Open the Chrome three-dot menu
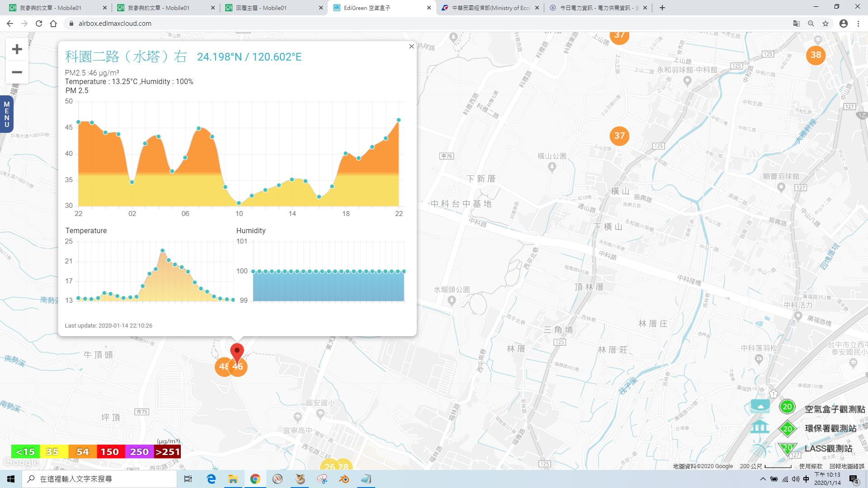 pyautogui.click(x=858, y=23)
